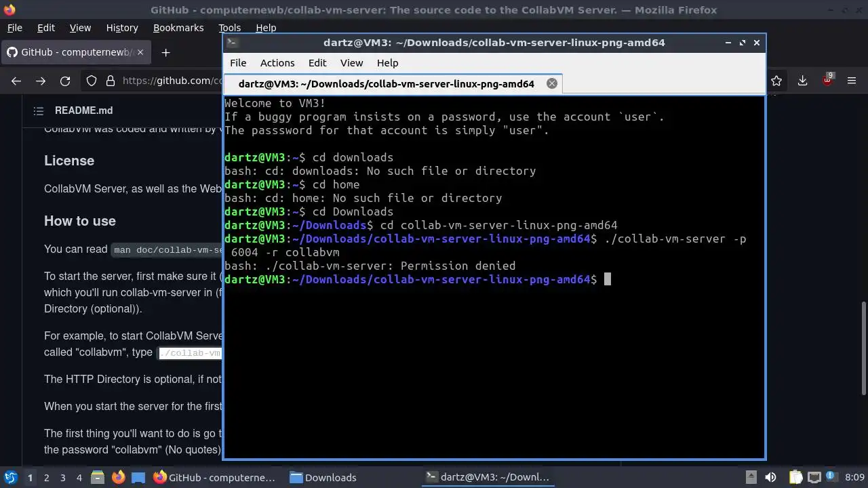Screen dimensions: 868x488
Task: Open the desktop start menu
Action: click(x=10, y=477)
